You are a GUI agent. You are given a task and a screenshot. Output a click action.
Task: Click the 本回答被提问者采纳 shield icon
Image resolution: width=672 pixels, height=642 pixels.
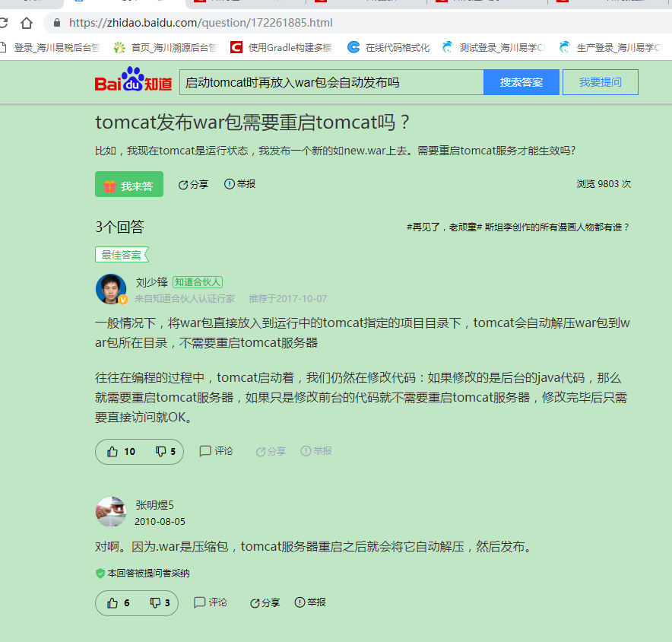click(100, 574)
